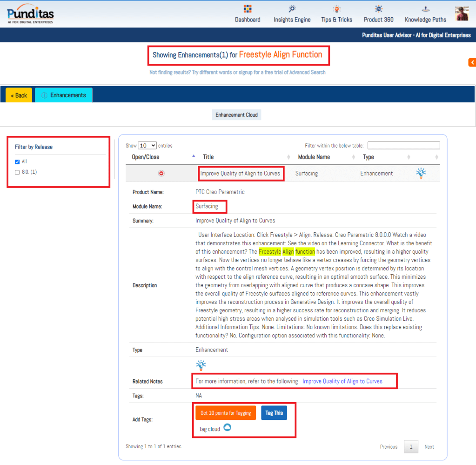Viewport: 476px width, 465px height.
Task: Open the Product 360 icon
Action: (378, 9)
